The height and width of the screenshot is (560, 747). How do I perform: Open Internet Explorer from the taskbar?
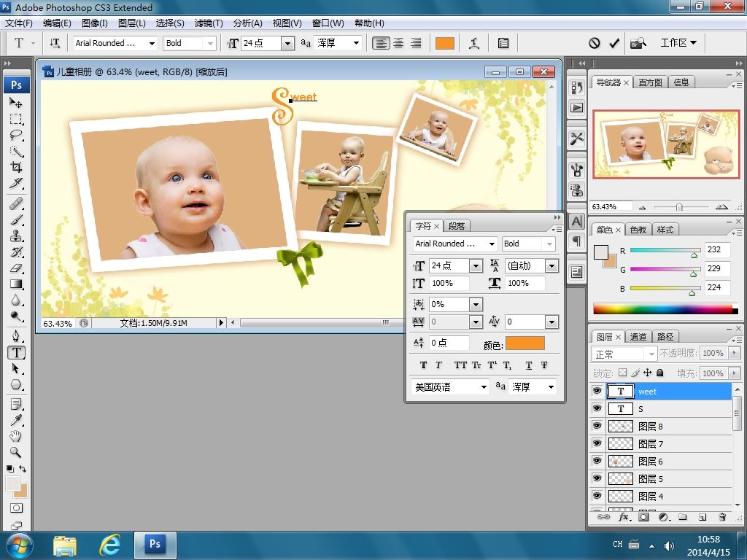(109, 544)
